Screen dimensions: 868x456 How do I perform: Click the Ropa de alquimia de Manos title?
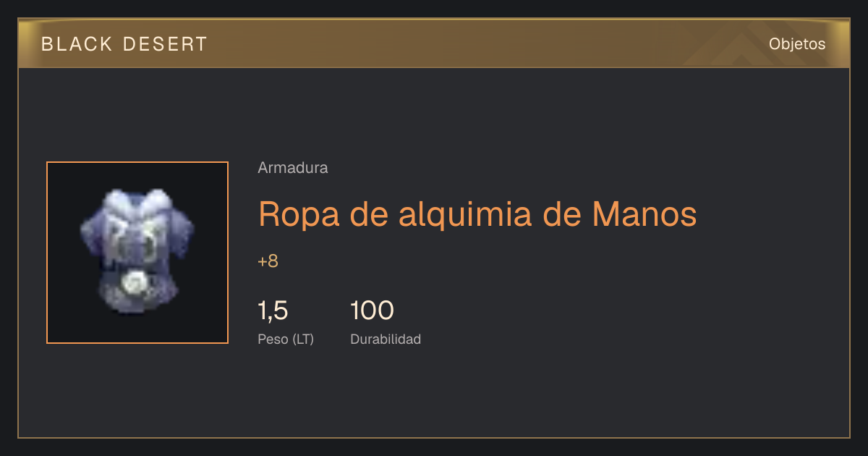point(477,214)
